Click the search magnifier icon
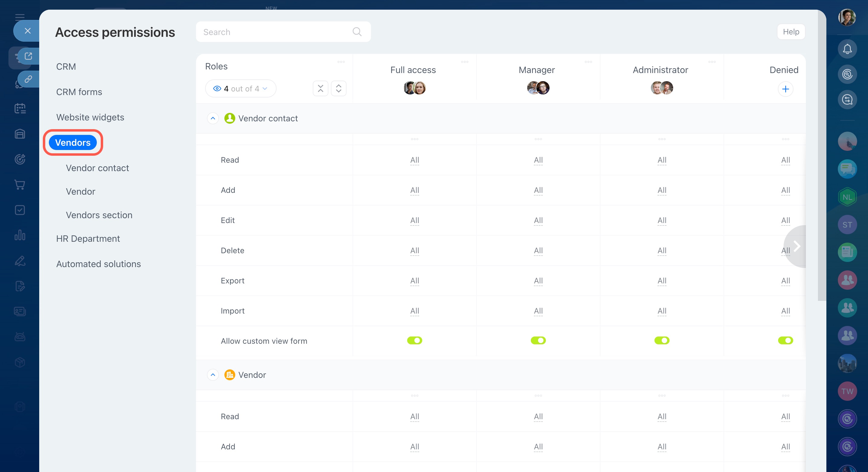This screenshot has height=472, width=868. coord(357,32)
